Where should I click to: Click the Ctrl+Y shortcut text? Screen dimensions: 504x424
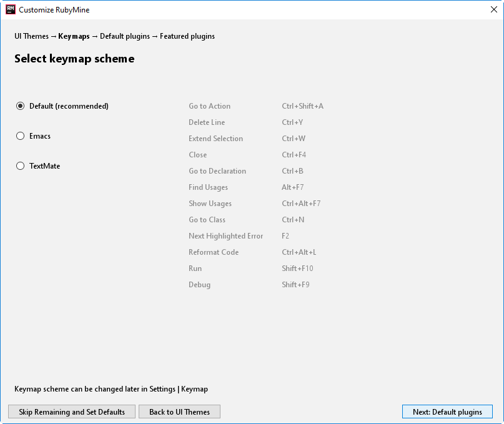(292, 122)
